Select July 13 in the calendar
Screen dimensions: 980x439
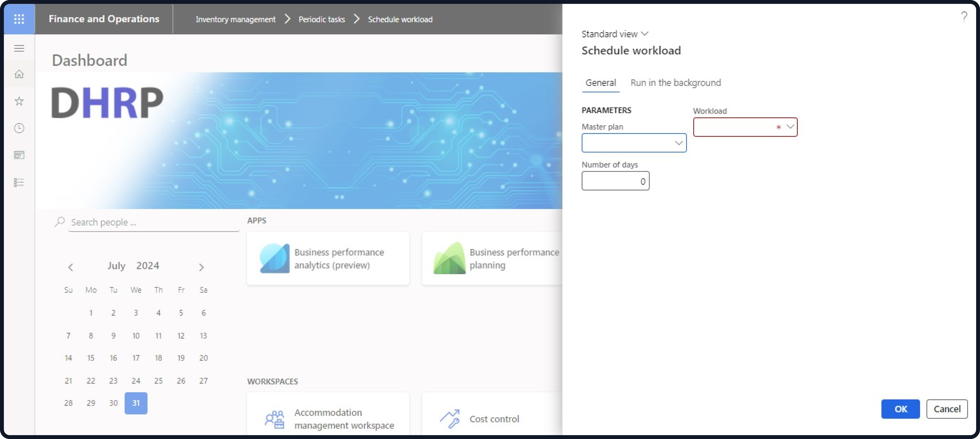[x=203, y=336]
